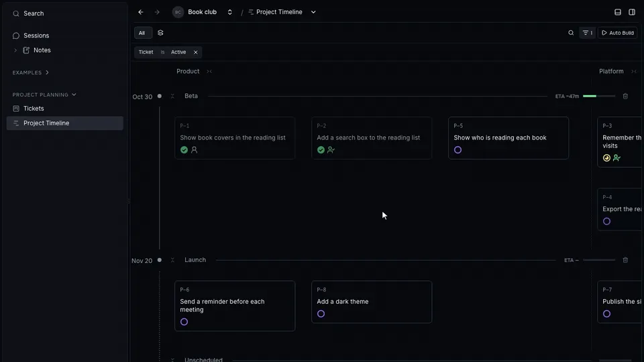The width and height of the screenshot is (644, 362).
Task: Remove the Ticket is Active filter
Action: coord(195,52)
